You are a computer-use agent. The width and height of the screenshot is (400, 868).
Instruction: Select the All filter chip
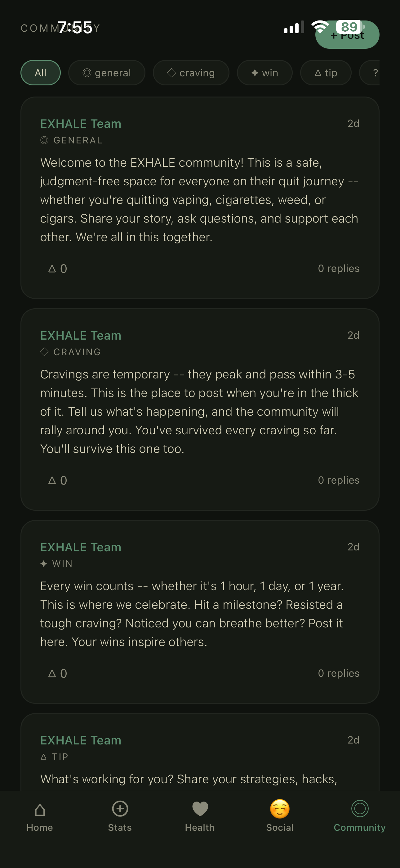coord(40,72)
